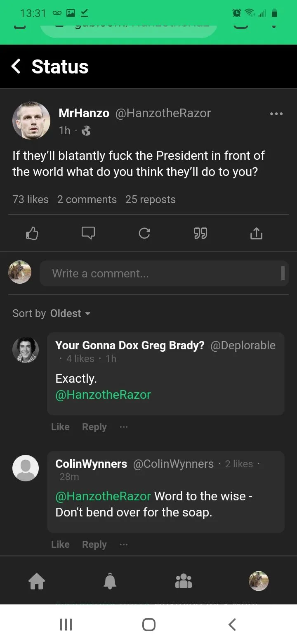Go to Home in bottom navigation

tap(36, 582)
